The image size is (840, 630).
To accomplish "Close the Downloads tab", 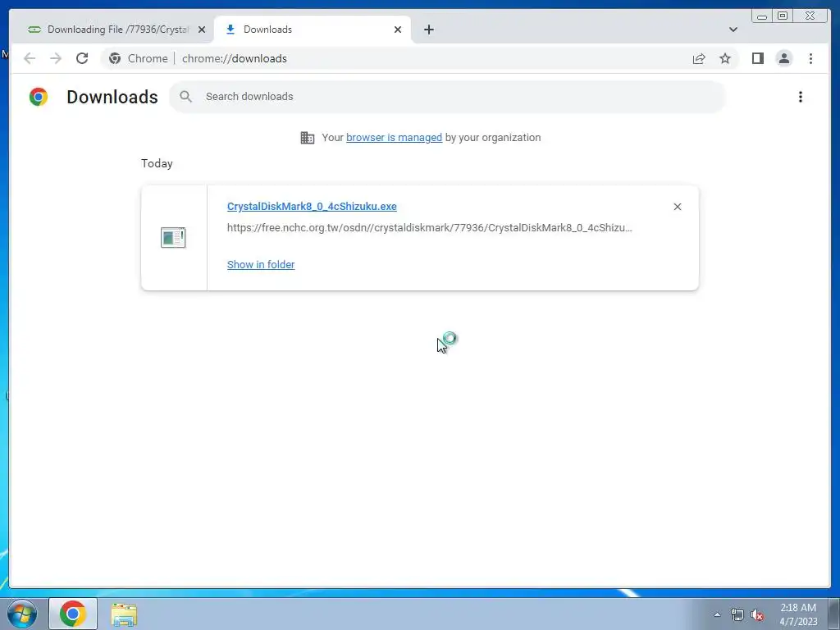I will pos(398,30).
